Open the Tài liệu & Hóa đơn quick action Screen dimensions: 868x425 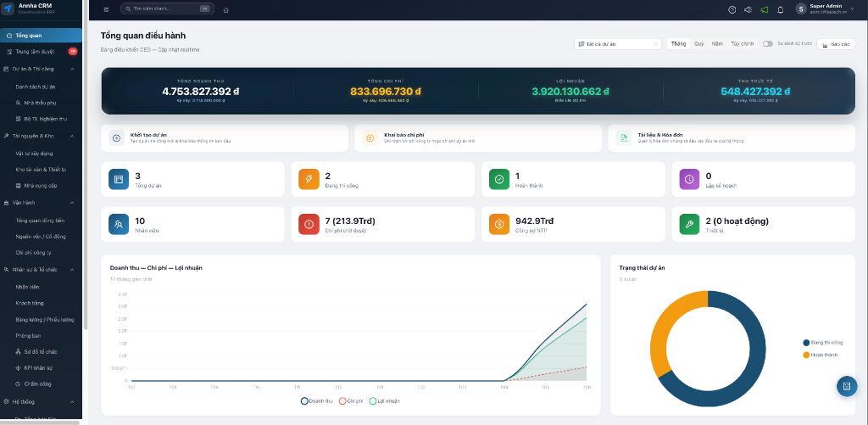click(x=732, y=138)
